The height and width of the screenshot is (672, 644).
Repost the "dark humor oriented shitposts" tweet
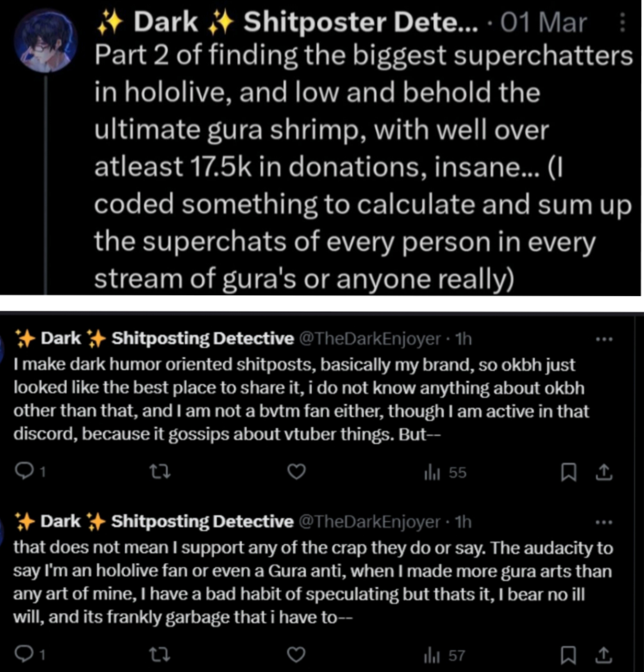(x=161, y=472)
